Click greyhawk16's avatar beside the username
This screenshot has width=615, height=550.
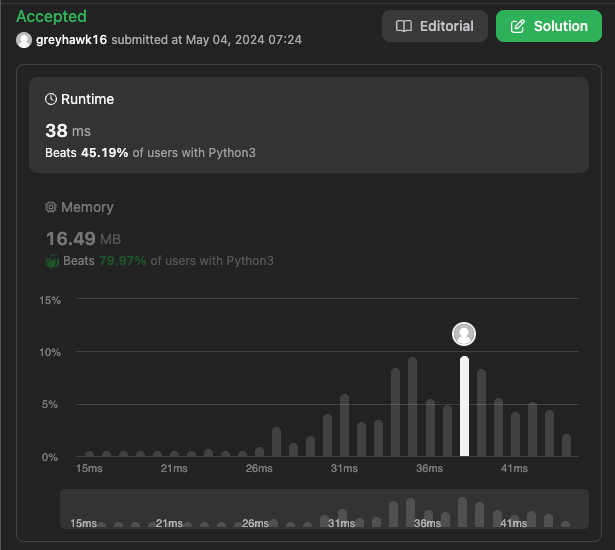pos(24,40)
